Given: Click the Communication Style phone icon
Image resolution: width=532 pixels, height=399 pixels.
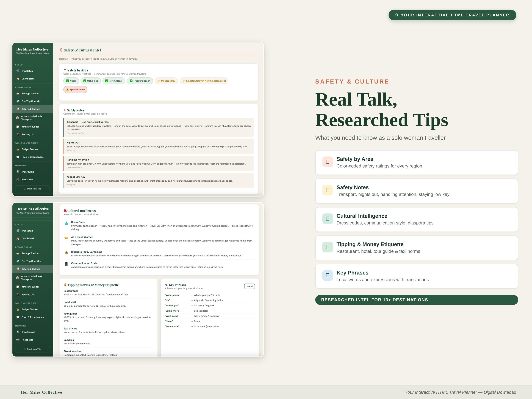Looking at the screenshot, I should 66,264.
